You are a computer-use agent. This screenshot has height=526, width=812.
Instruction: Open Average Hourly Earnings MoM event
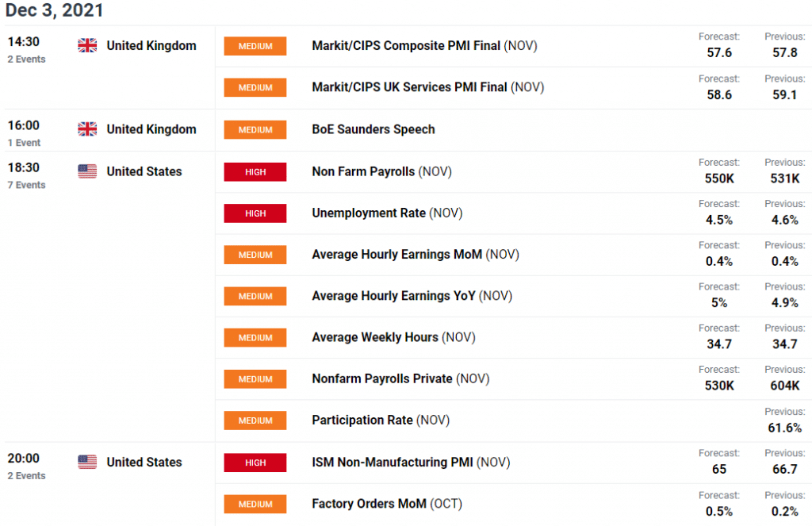[416, 255]
